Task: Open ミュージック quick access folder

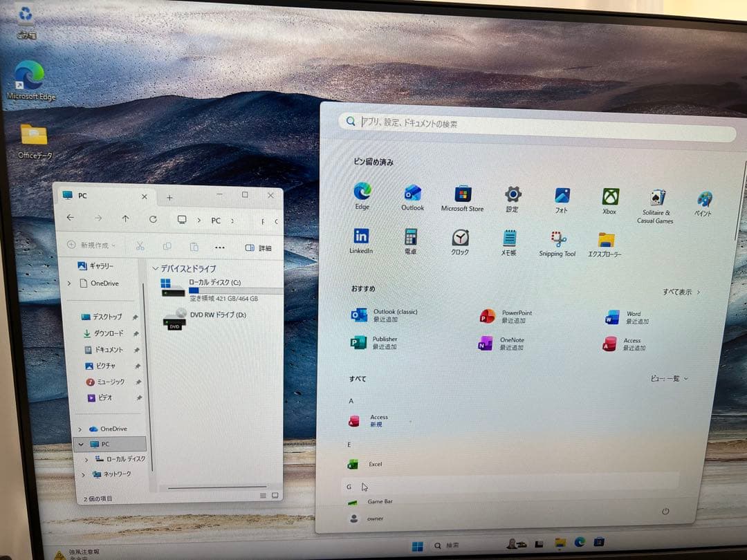Action: click(x=105, y=382)
